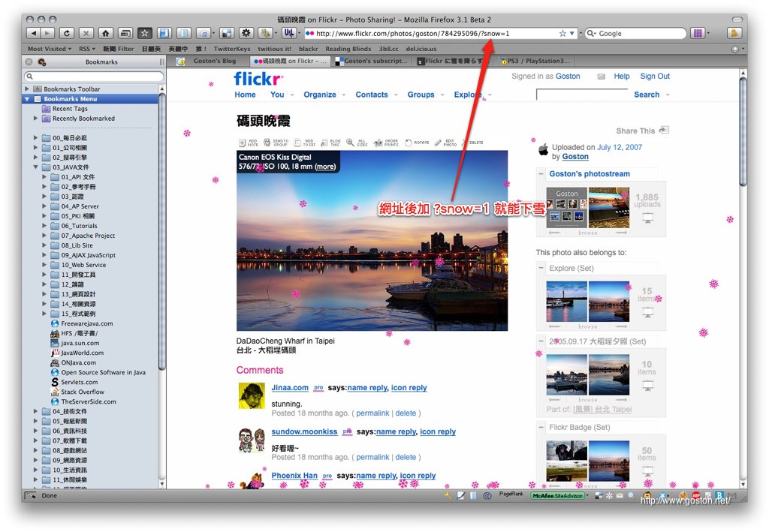Focus the Google search field
Viewport: 769px width, 532px height.
pos(640,33)
